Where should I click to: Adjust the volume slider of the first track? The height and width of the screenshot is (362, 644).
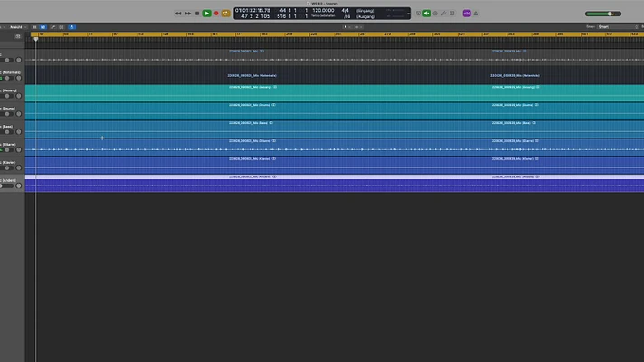point(5,60)
